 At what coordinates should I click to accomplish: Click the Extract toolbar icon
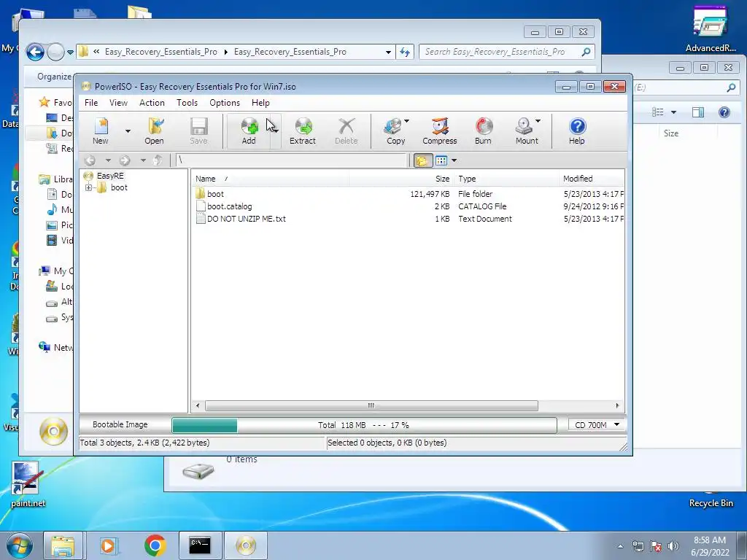tap(303, 131)
